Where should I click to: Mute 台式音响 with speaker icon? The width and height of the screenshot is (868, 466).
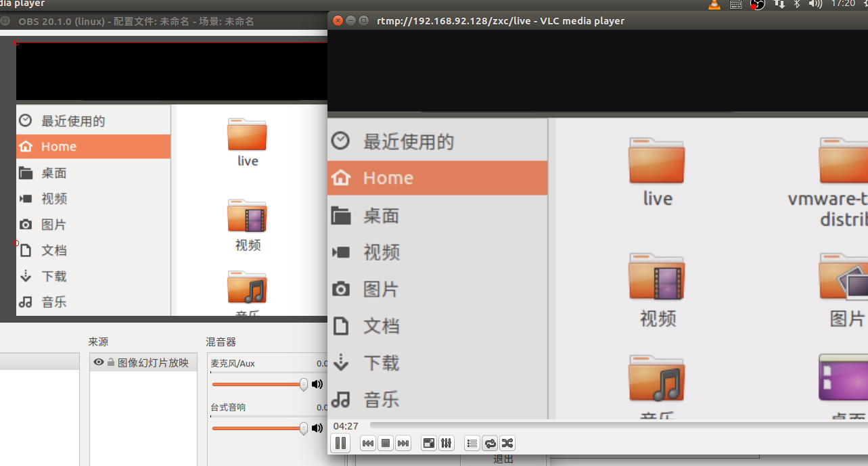pyautogui.click(x=317, y=428)
